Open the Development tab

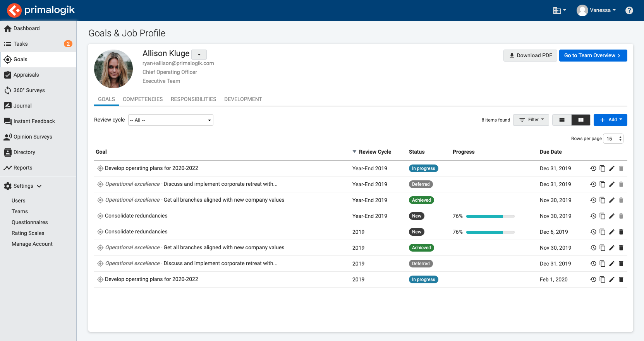(243, 99)
